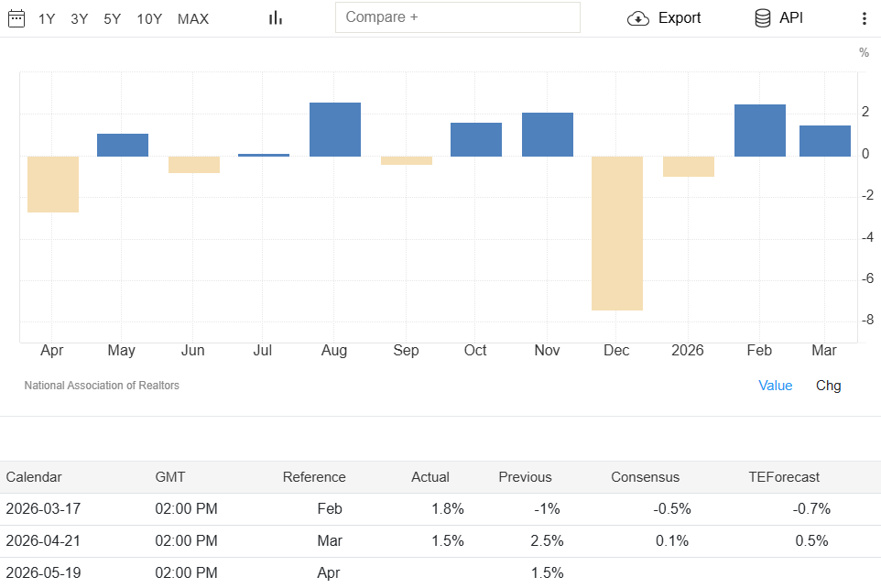Click the 2026 January negative bar
This screenshot has width=881, height=588.
click(x=689, y=167)
